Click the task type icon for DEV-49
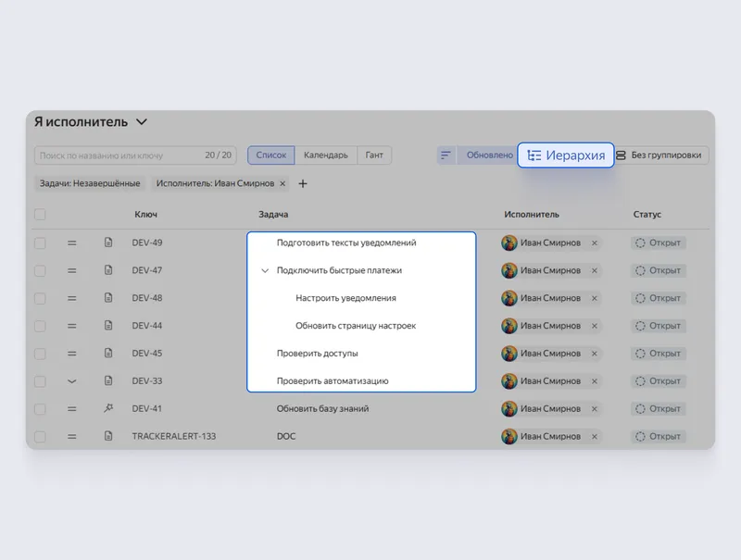The height and width of the screenshot is (560, 741). (x=108, y=243)
